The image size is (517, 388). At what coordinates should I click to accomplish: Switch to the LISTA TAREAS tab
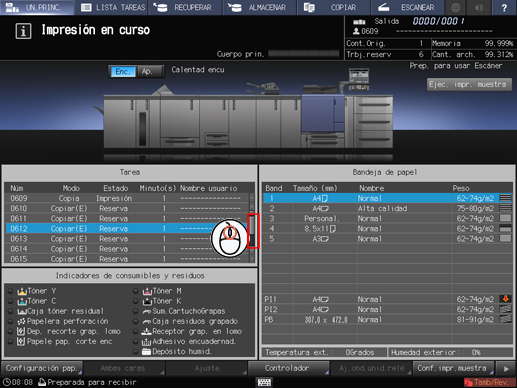pyautogui.click(x=112, y=7)
